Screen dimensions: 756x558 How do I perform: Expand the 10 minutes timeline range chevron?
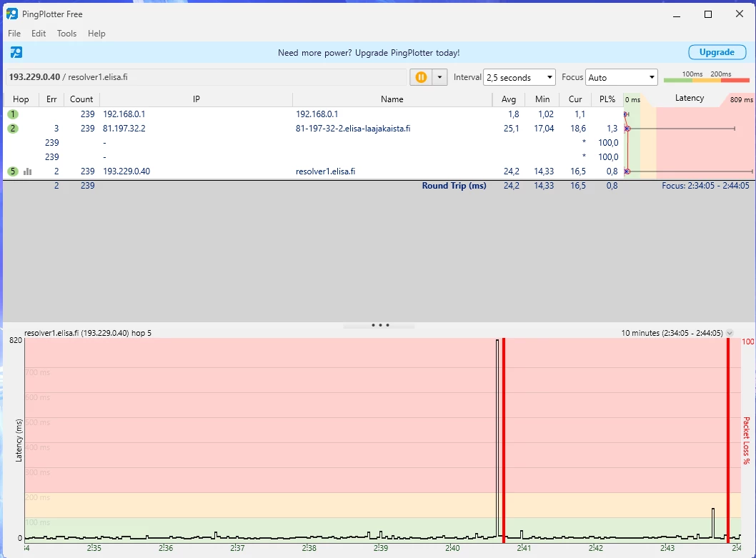tap(730, 333)
